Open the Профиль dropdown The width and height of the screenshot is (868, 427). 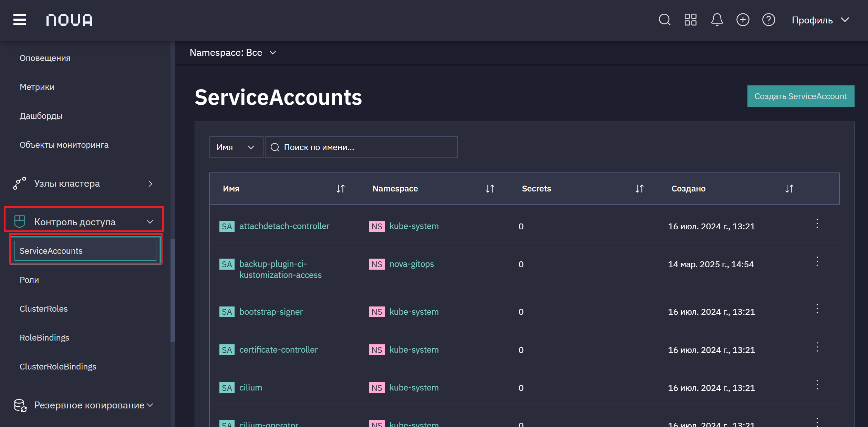click(820, 20)
